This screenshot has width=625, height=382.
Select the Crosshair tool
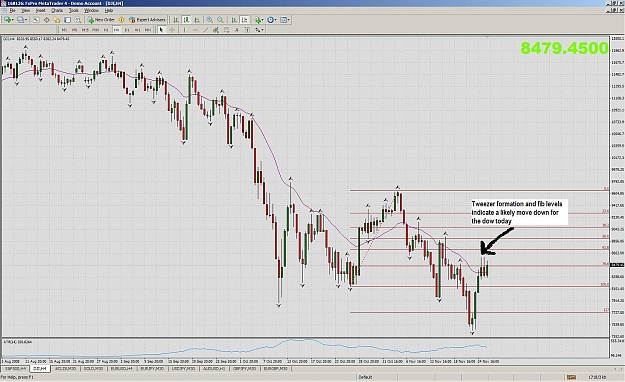pyautogui.click(x=172, y=30)
